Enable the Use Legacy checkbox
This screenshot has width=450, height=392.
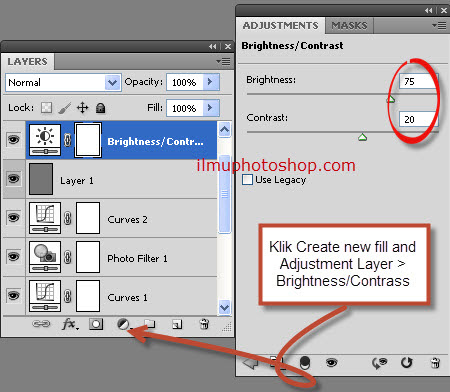point(247,179)
